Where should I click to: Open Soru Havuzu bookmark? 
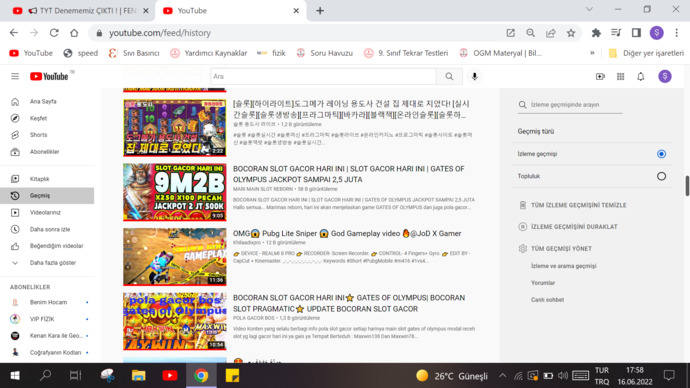(325, 53)
